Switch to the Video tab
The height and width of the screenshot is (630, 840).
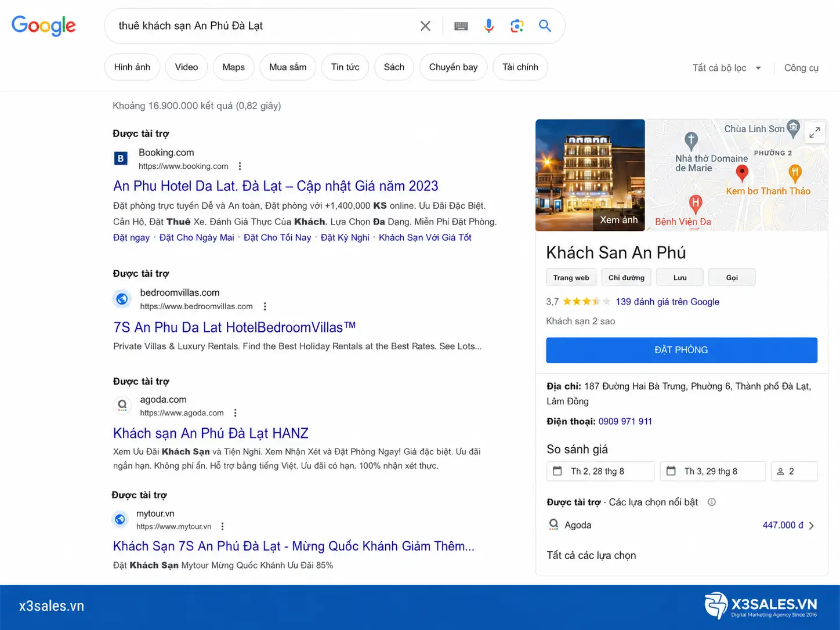186,67
